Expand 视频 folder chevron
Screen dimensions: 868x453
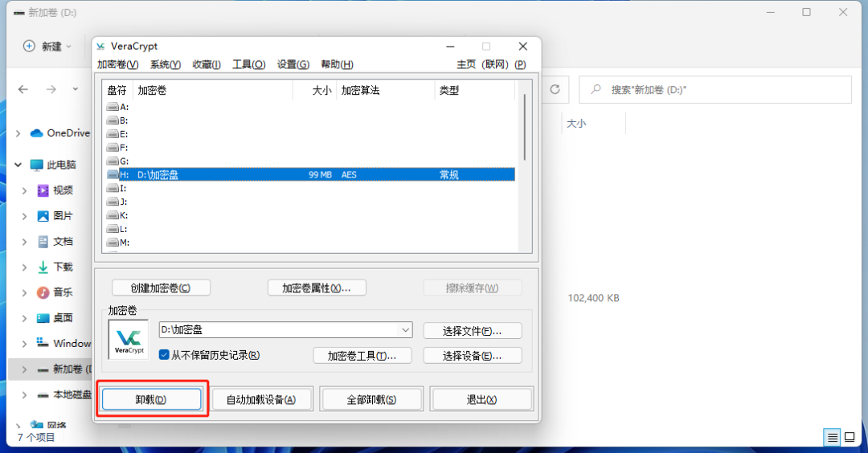point(24,191)
